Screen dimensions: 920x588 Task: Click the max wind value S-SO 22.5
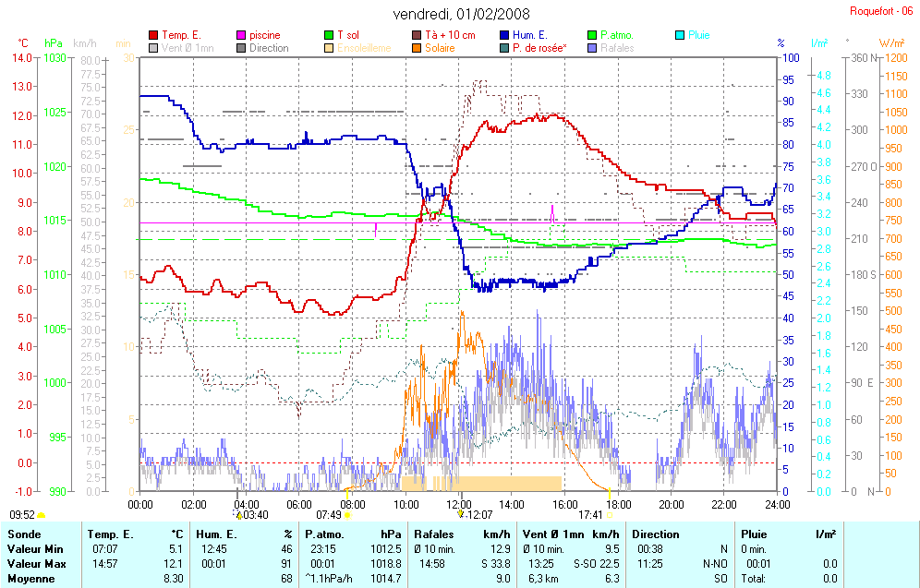click(x=596, y=564)
